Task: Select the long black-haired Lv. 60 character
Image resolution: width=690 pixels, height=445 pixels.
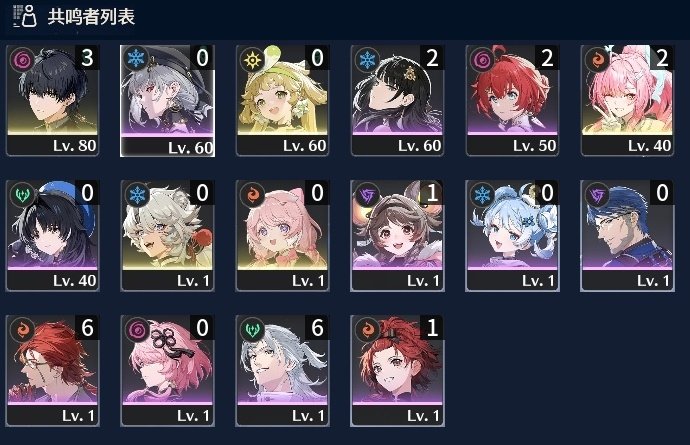Action: pyautogui.click(x=397, y=100)
